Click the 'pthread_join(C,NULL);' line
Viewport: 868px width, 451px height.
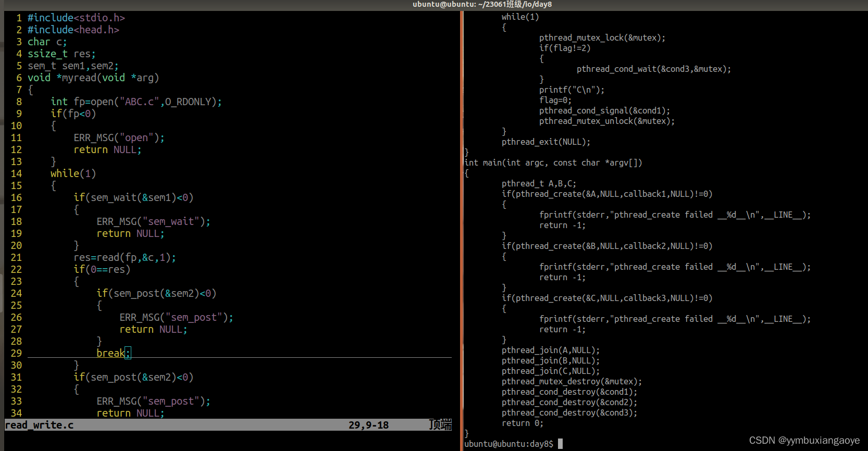click(x=550, y=371)
